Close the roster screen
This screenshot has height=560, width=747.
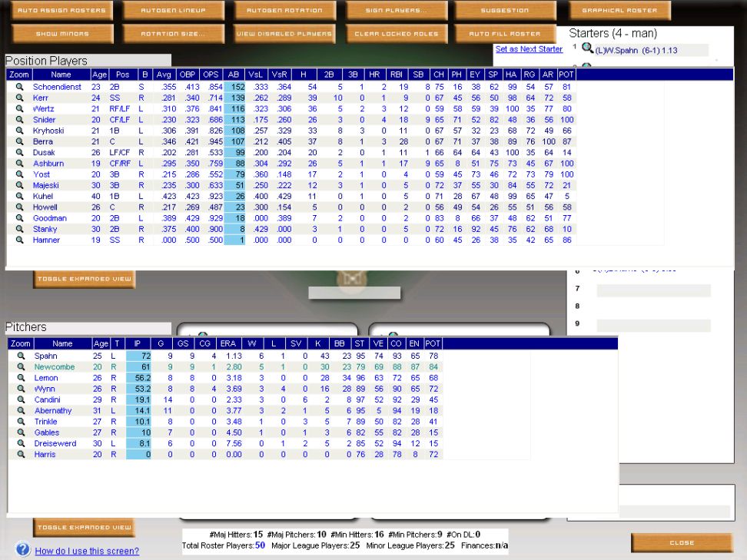pos(682,543)
